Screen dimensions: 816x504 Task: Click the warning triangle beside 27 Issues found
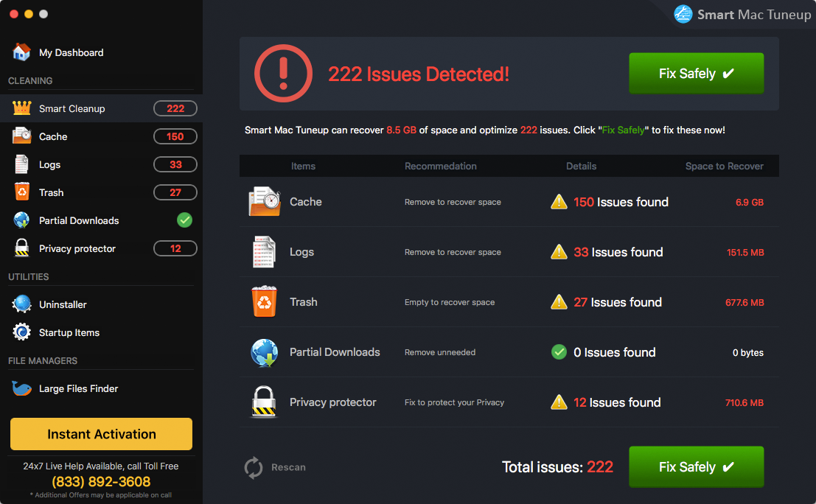[559, 301]
